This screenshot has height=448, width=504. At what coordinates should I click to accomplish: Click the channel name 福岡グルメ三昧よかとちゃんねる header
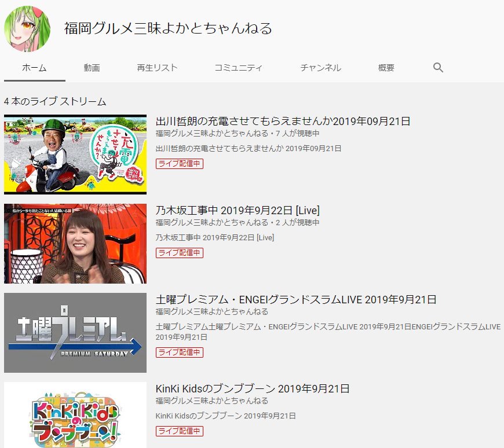[x=168, y=28]
